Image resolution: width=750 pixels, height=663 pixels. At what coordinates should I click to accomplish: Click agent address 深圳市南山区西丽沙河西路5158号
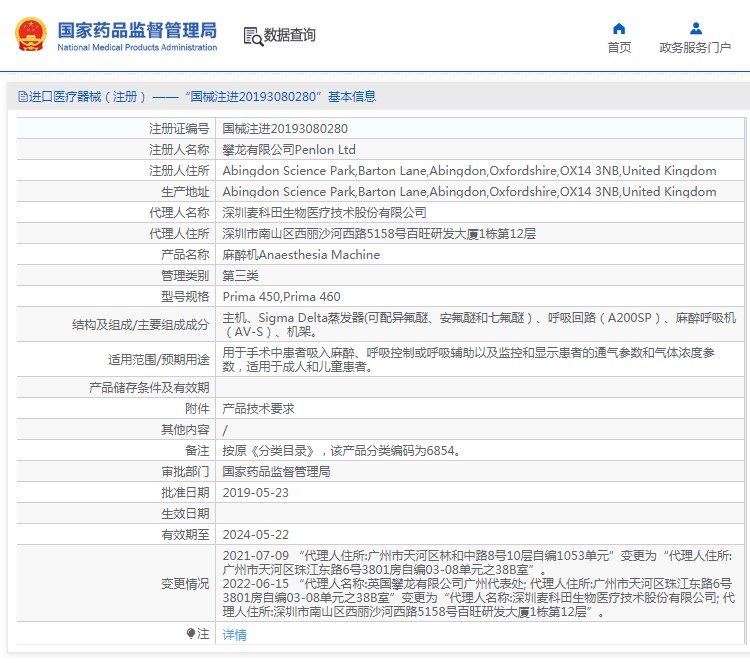[379, 234]
